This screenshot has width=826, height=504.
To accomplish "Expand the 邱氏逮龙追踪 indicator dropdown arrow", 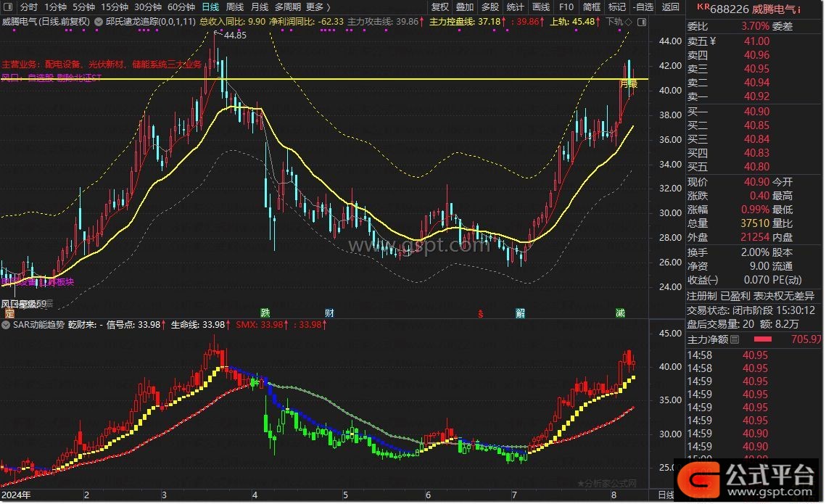I will click(99, 22).
